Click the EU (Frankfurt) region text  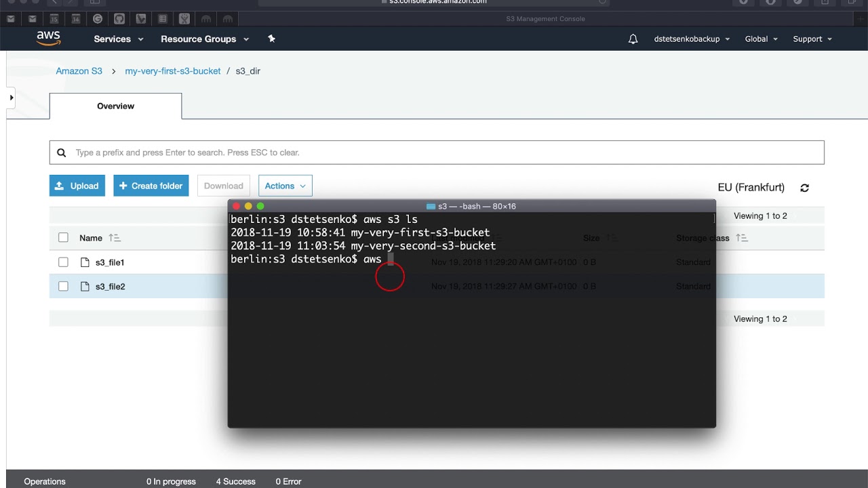[751, 188]
